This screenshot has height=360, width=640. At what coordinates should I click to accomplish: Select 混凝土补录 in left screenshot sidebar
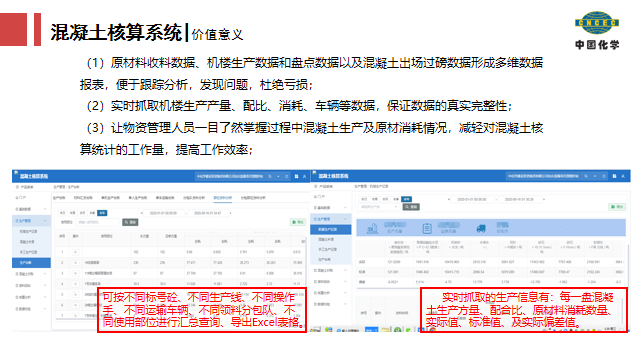[27, 242]
